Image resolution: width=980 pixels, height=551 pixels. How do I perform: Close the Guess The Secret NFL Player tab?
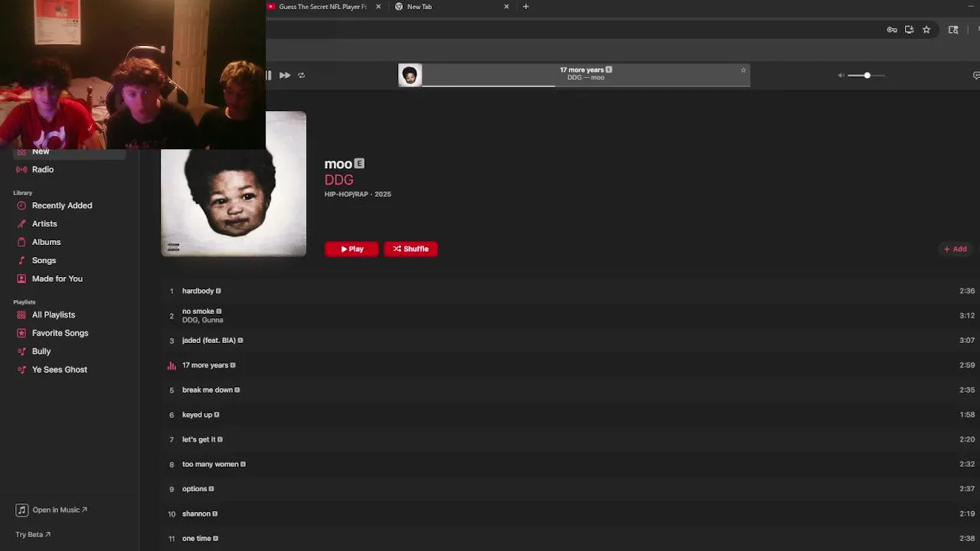pyautogui.click(x=378, y=7)
